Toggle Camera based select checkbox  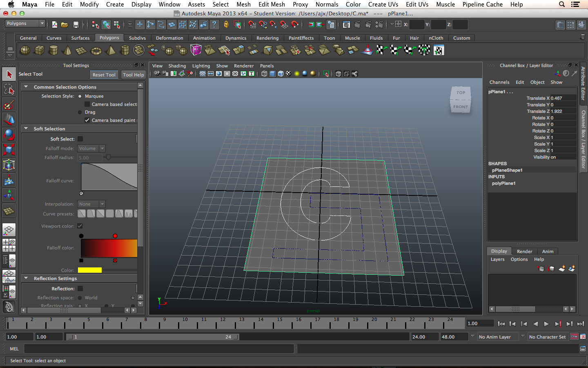click(87, 104)
